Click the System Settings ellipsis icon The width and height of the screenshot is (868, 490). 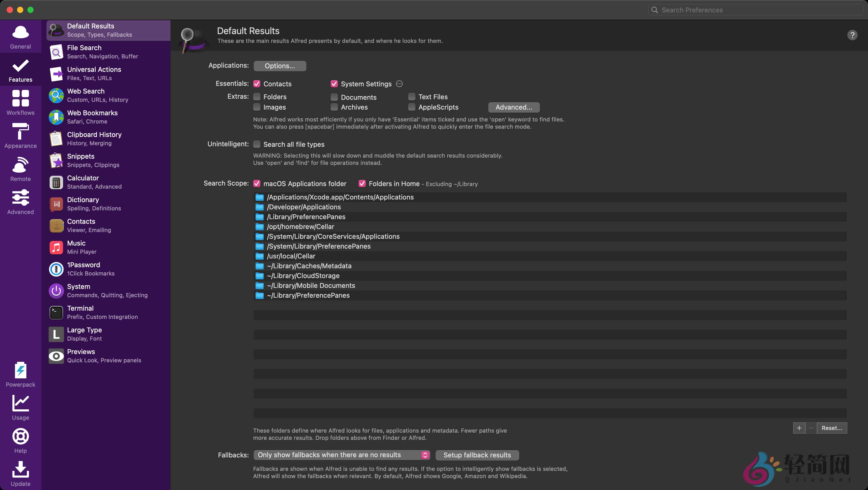399,84
